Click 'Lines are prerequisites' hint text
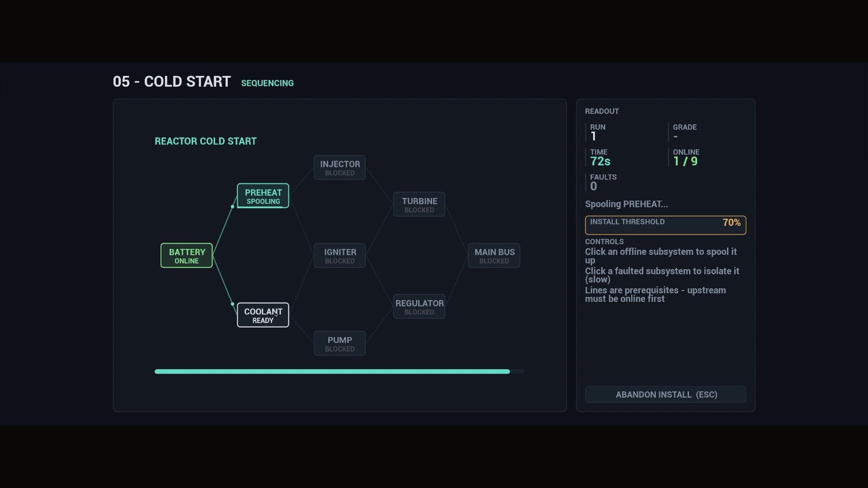 click(x=656, y=295)
